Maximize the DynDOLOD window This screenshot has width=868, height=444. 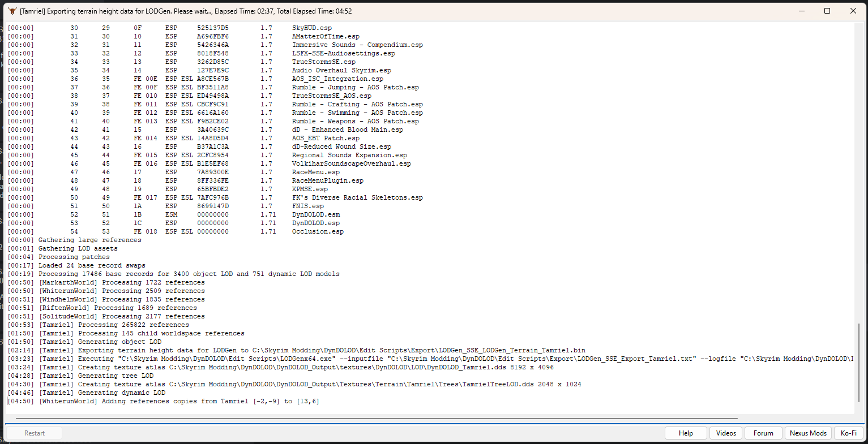pyautogui.click(x=827, y=11)
